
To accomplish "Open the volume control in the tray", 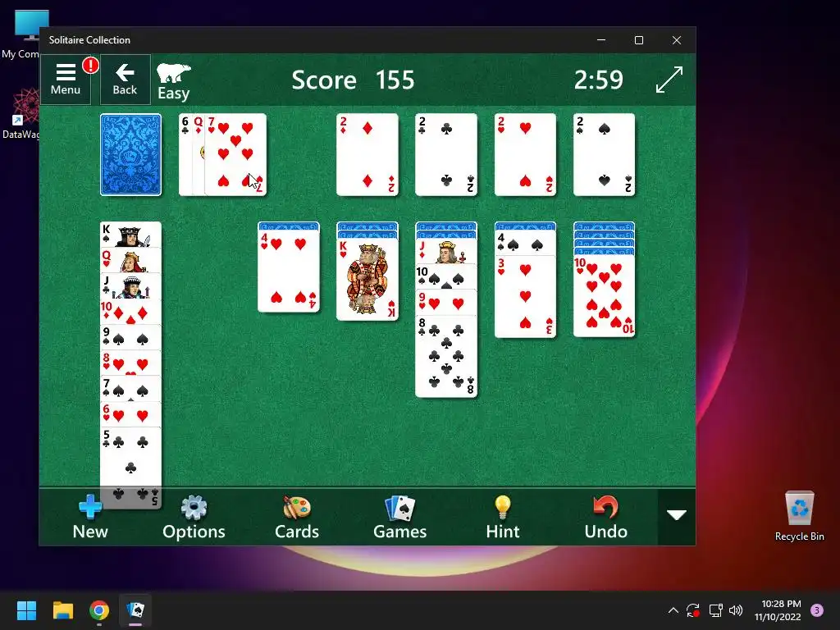I will point(736,610).
